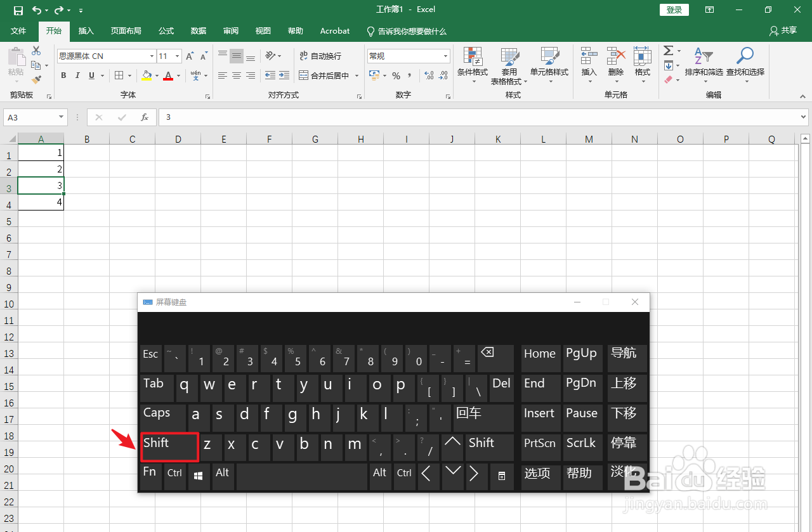Open Format as Table gallery
The width and height of the screenshot is (812, 532).
tap(509, 65)
